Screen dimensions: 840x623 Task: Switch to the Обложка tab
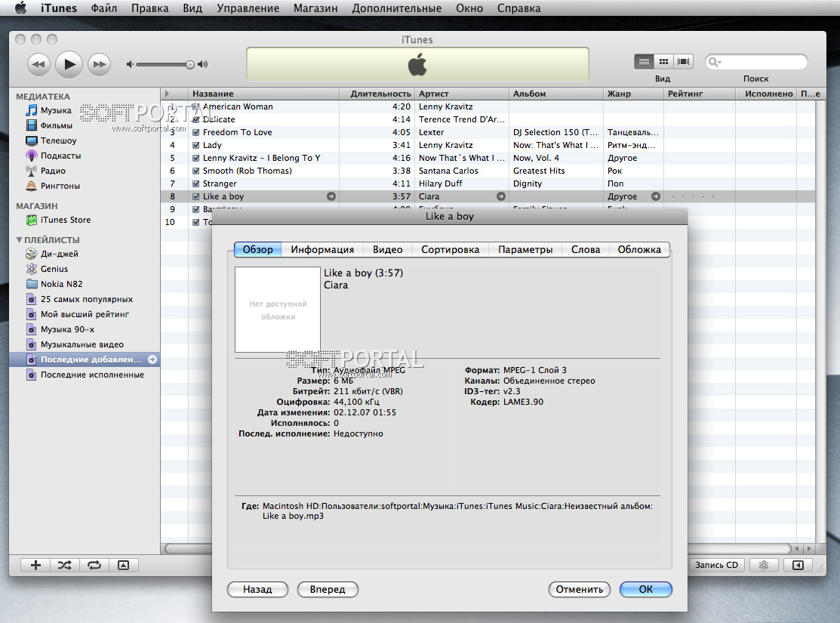point(639,249)
